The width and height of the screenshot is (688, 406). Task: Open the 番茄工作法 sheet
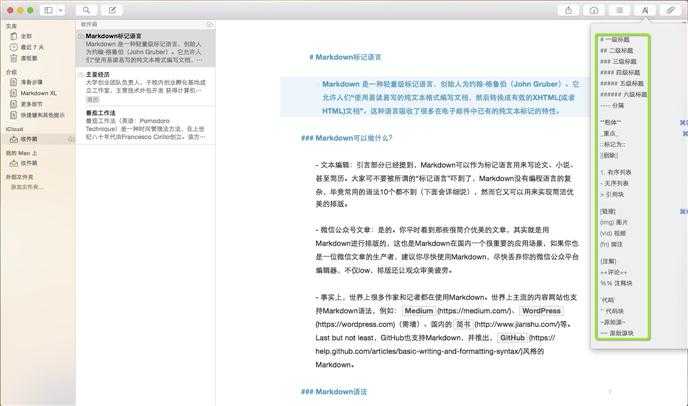(146, 125)
